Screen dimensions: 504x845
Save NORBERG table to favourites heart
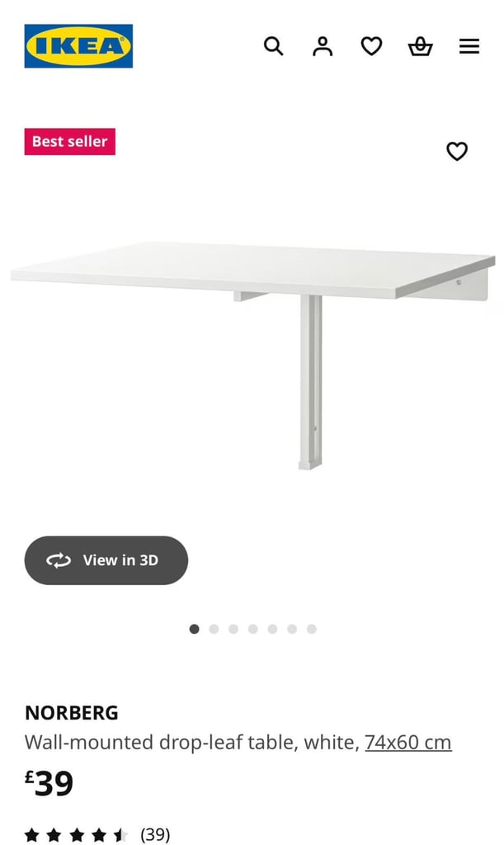tap(457, 152)
